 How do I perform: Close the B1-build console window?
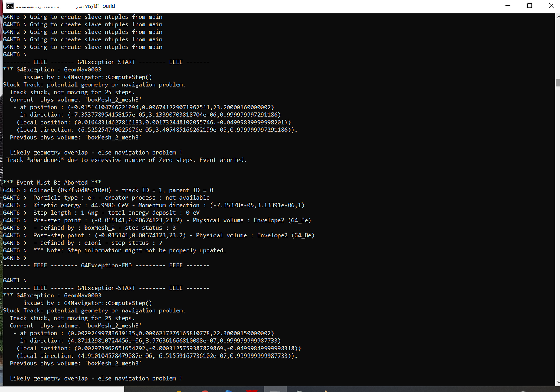pyautogui.click(x=551, y=6)
